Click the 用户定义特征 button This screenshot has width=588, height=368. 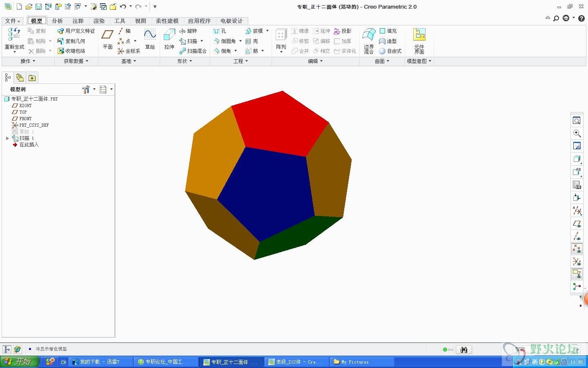point(76,31)
